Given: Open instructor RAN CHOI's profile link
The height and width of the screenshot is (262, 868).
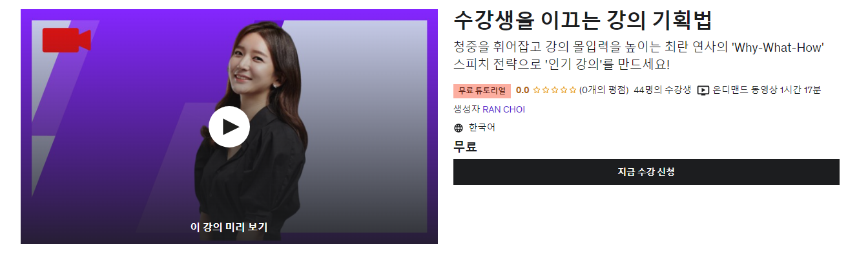Looking at the screenshot, I should [x=504, y=109].
